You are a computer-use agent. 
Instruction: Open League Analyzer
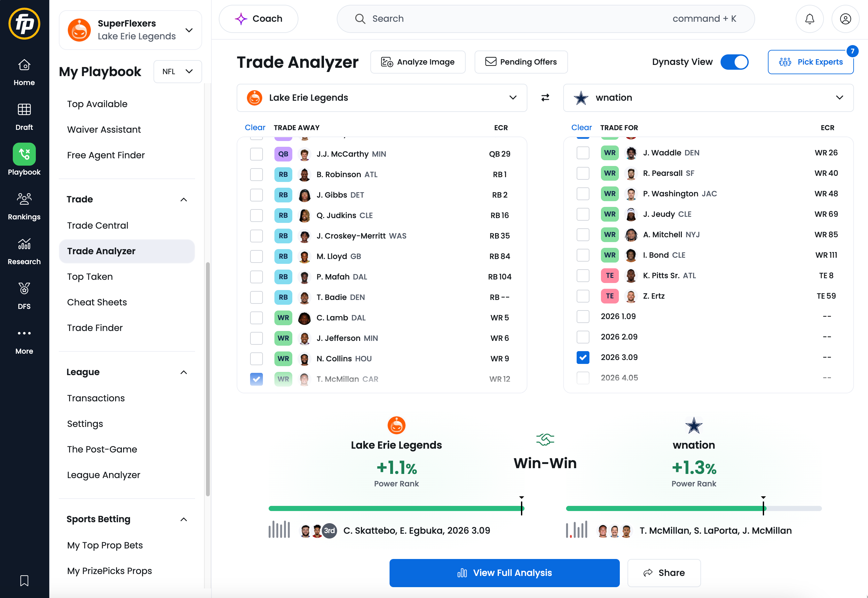point(104,475)
